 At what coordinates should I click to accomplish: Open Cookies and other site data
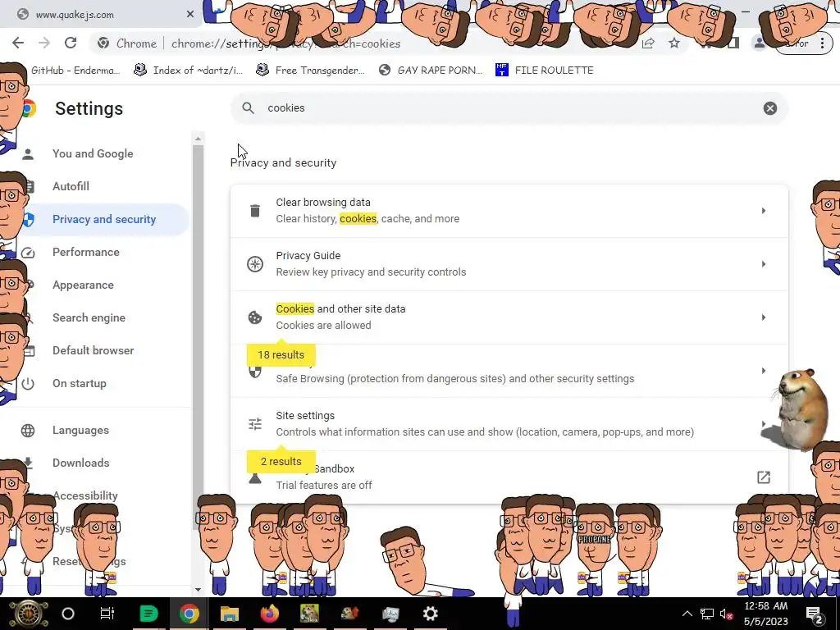[x=509, y=317]
